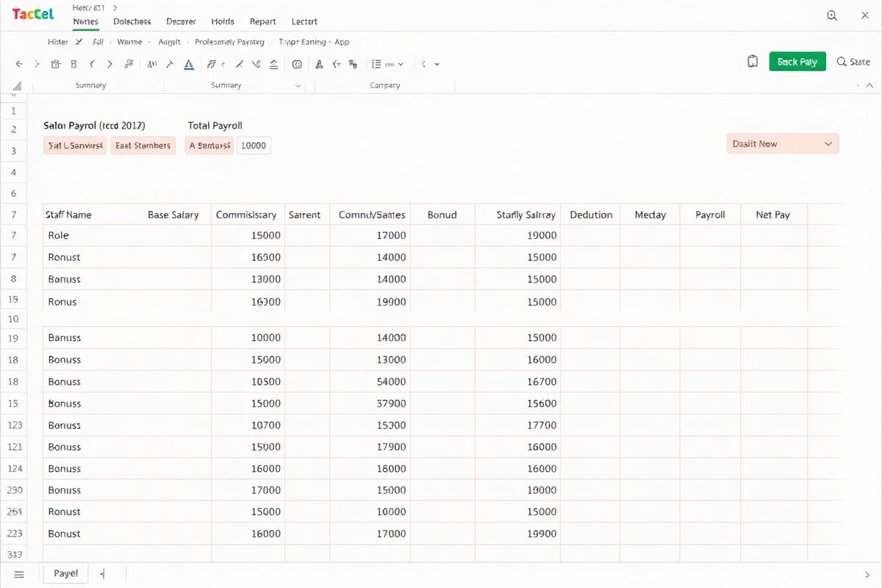Image resolution: width=882 pixels, height=588 pixels.
Task: Select the Sal LSanwest chip
Action: tap(75, 146)
